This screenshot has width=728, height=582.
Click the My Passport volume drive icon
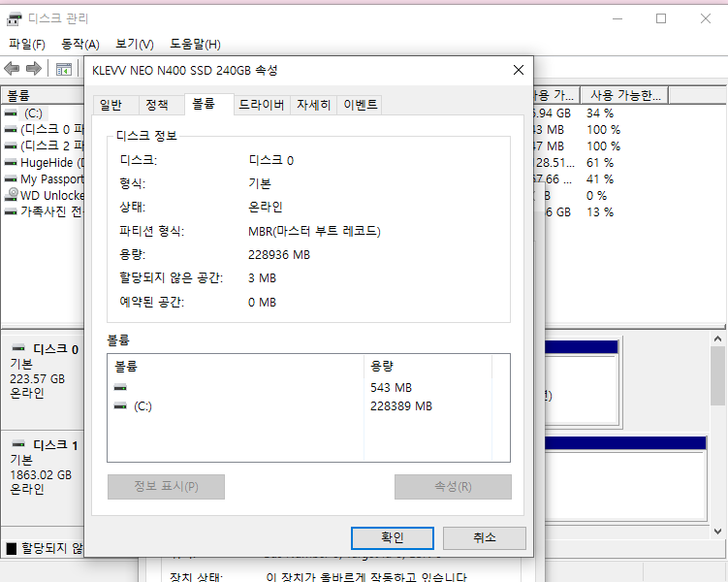click(x=11, y=178)
